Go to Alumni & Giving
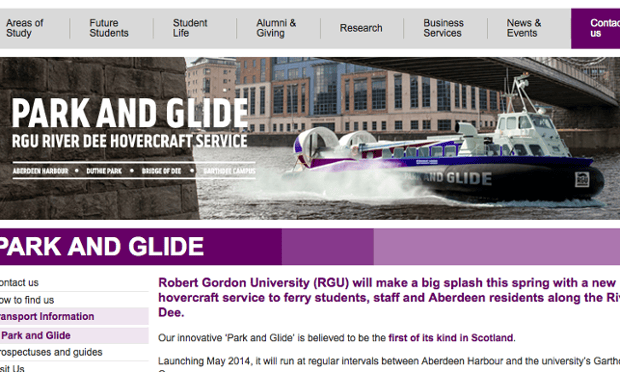The image size is (620, 372). click(x=276, y=28)
